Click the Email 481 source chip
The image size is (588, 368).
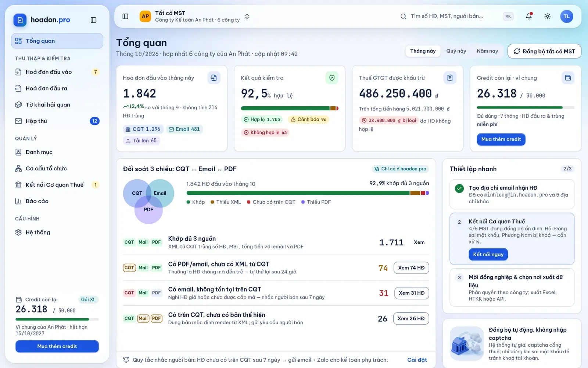[x=184, y=129]
